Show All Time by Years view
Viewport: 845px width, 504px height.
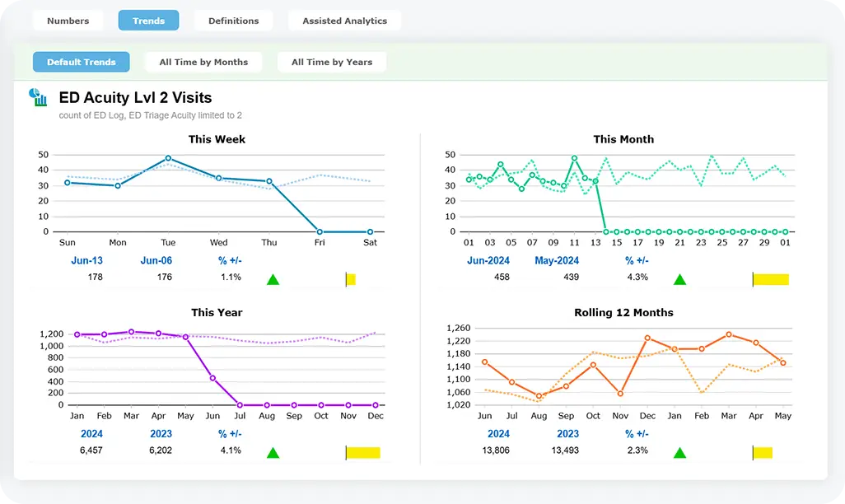coord(332,62)
